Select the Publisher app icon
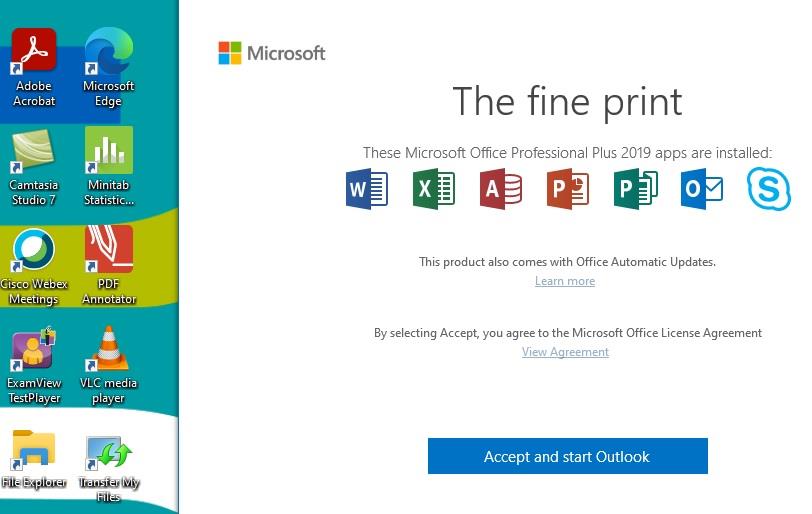This screenshot has height=514, width=812. tap(635, 189)
